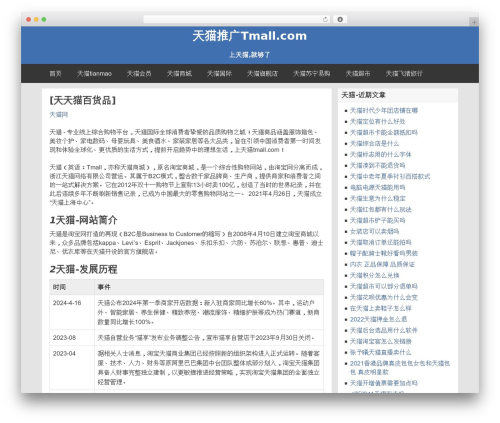Image resolution: width=500 pixels, height=423 pixels.
Task: Open article 天猫开增值票需要加点吗
Action: click(x=384, y=383)
